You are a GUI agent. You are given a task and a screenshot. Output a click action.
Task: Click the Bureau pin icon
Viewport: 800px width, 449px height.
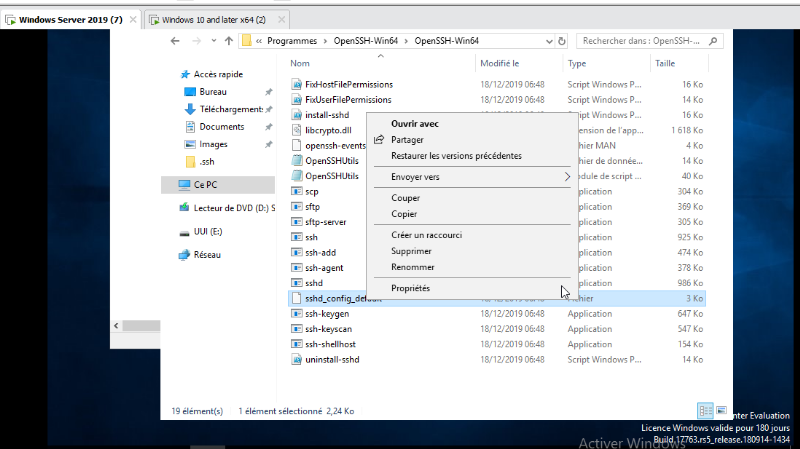(268, 92)
